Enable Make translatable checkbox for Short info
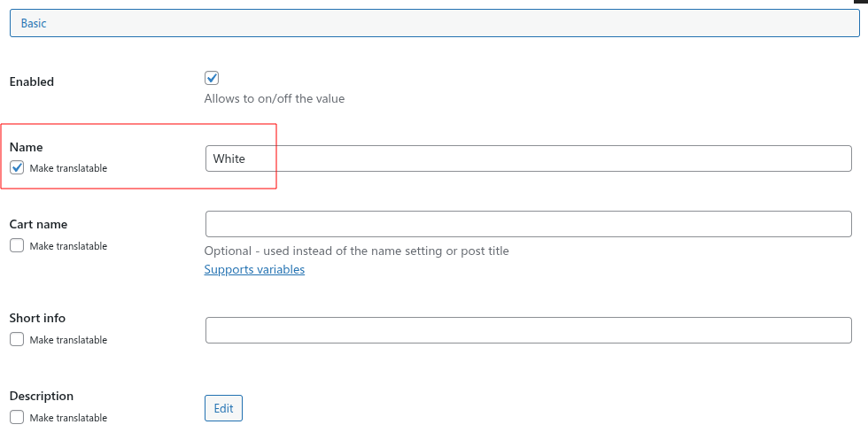The image size is (868, 440). (17, 339)
